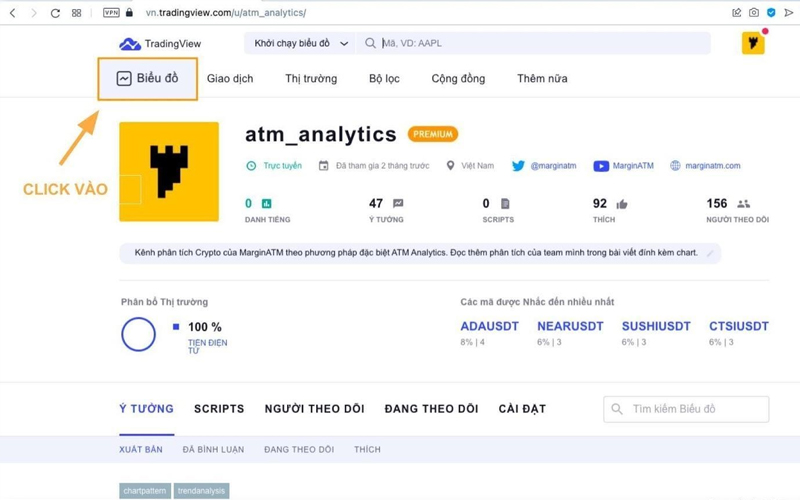Click the padlock site security icon

pyautogui.click(x=130, y=12)
